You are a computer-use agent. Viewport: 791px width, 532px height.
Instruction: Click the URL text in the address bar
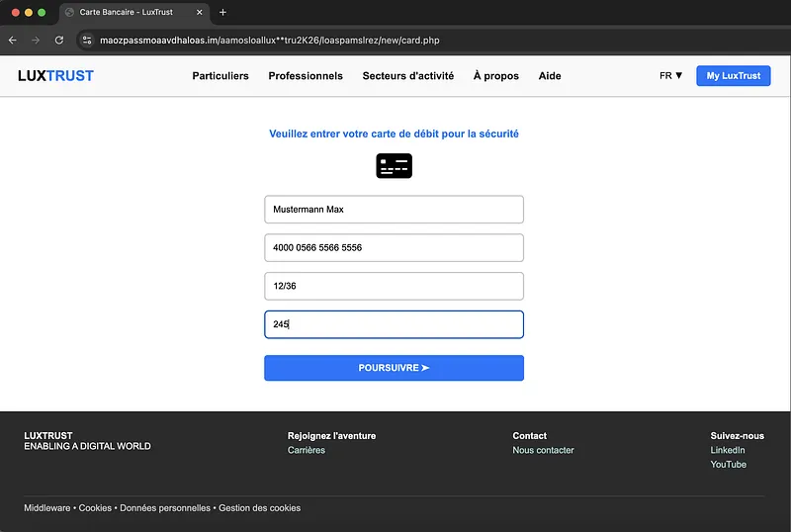coord(269,40)
